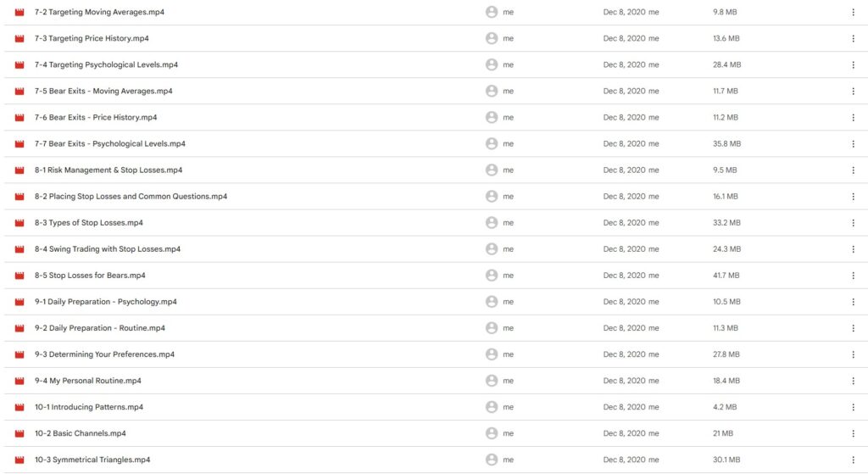The image size is (868, 474).
Task: Click owner avatar for 8-5 Stop Losses for Bears
Action: point(492,276)
